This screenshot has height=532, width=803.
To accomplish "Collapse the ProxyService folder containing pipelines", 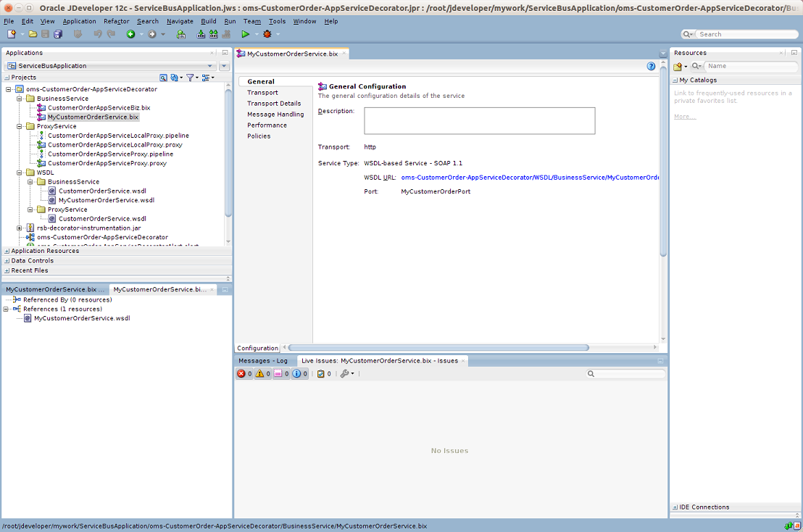I will 20,126.
